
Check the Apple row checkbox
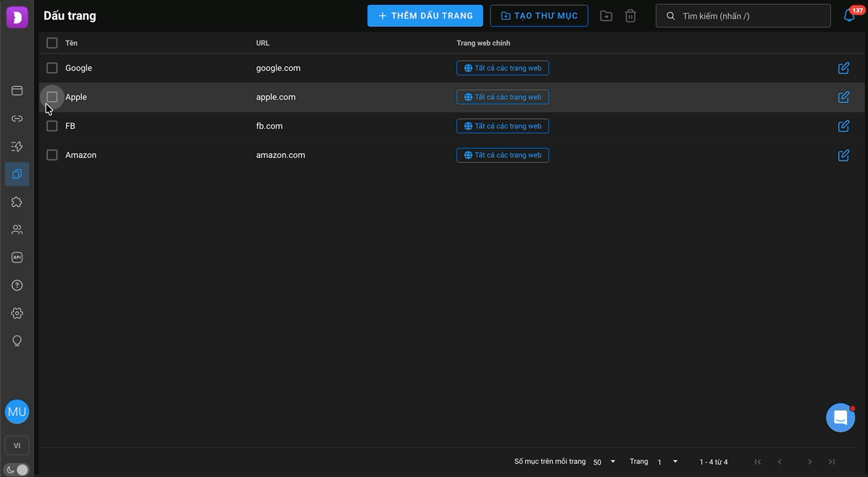click(52, 97)
